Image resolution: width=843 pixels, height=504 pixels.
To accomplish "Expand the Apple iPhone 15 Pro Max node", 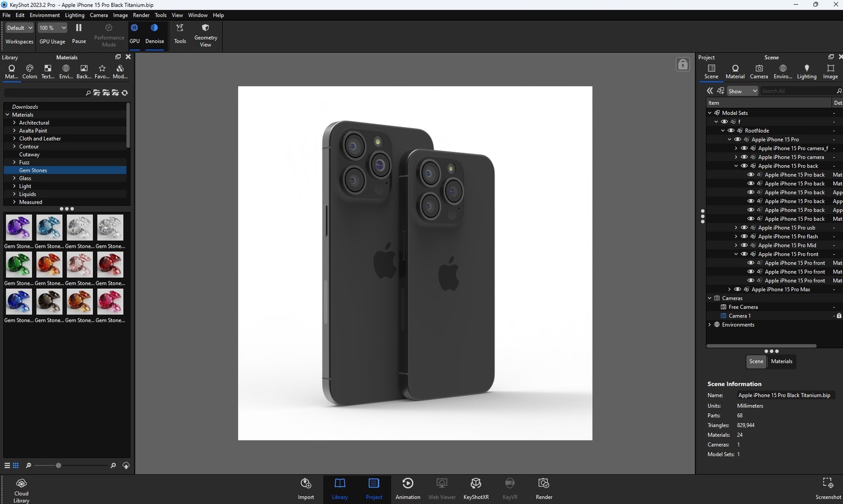I will [x=730, y=289].
